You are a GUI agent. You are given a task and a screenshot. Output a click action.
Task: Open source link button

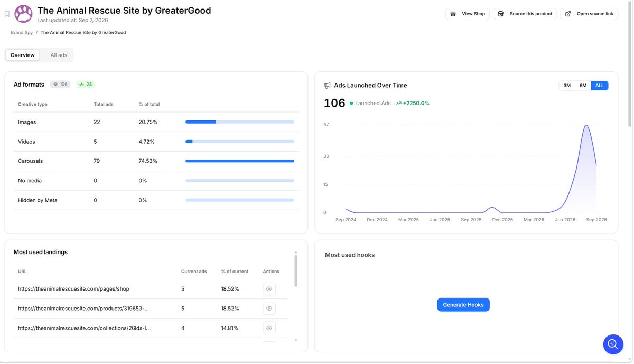click(x=589, y=14)
